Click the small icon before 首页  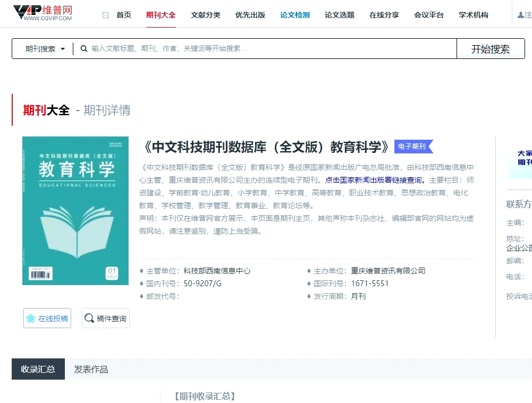[106, 15]
